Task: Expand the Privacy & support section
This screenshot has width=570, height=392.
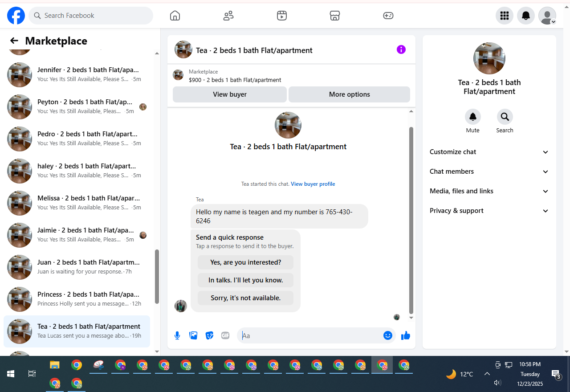Action: point(489,211)
